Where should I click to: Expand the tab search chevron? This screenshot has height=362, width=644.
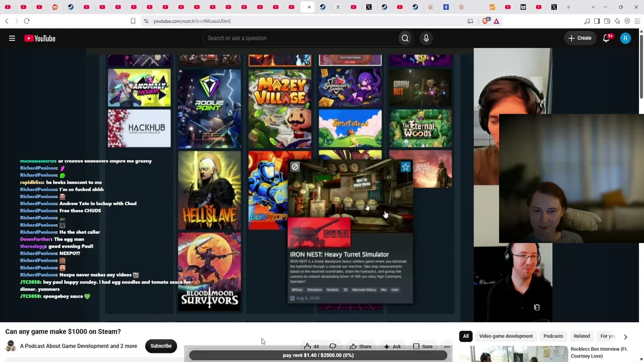[593, 7]
